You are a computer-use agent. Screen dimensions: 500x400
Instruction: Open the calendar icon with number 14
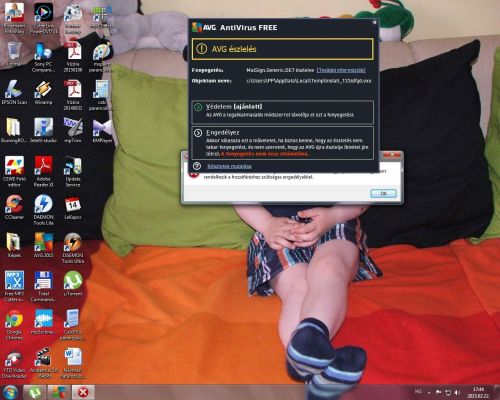pos(73,208)
